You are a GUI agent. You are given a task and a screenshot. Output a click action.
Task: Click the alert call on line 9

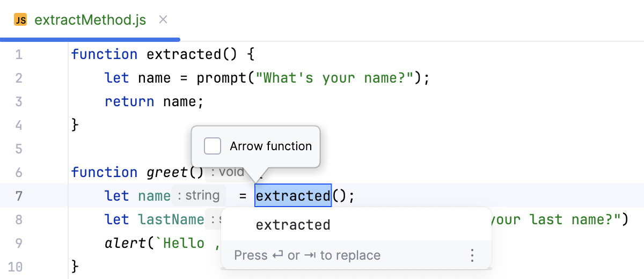coord(125,243)
